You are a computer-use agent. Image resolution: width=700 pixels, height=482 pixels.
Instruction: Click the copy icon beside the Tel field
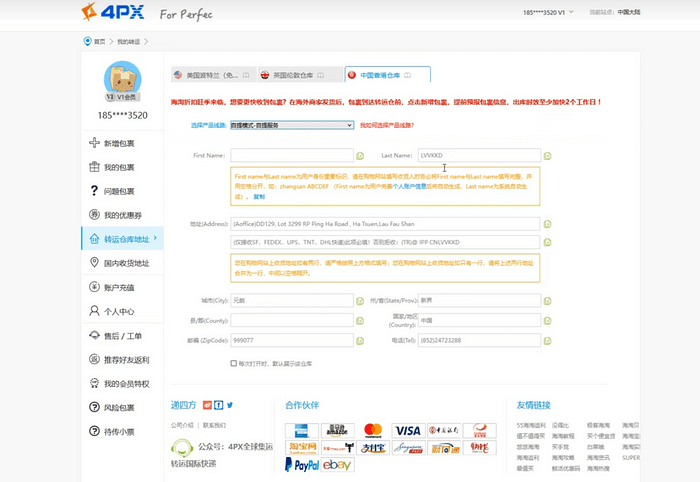point(548,341)
